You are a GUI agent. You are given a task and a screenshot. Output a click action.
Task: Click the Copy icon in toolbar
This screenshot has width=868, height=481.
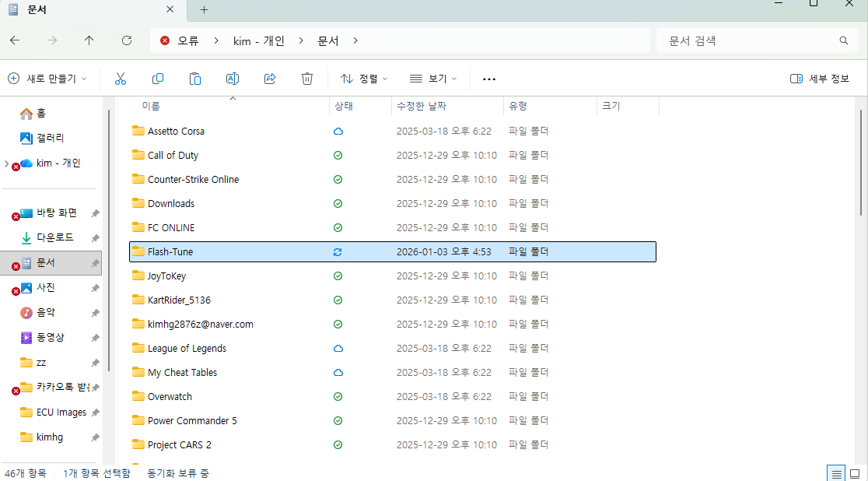[x=158, y=79]
